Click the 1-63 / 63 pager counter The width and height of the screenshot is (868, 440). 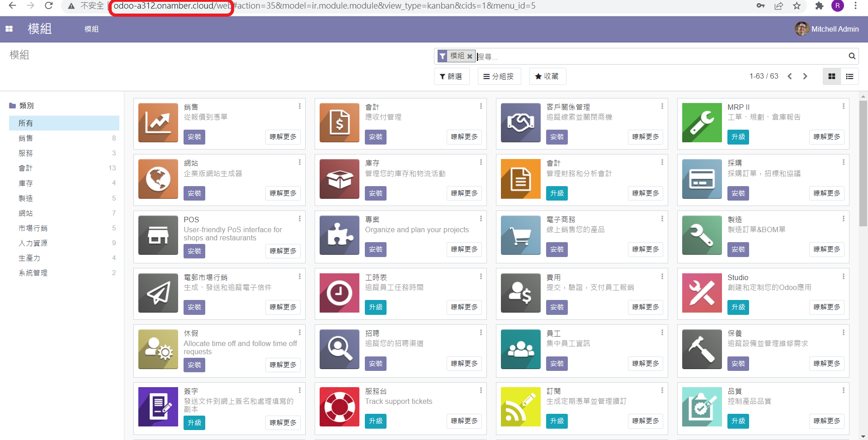pyautogui.click(x=764, y=76)
